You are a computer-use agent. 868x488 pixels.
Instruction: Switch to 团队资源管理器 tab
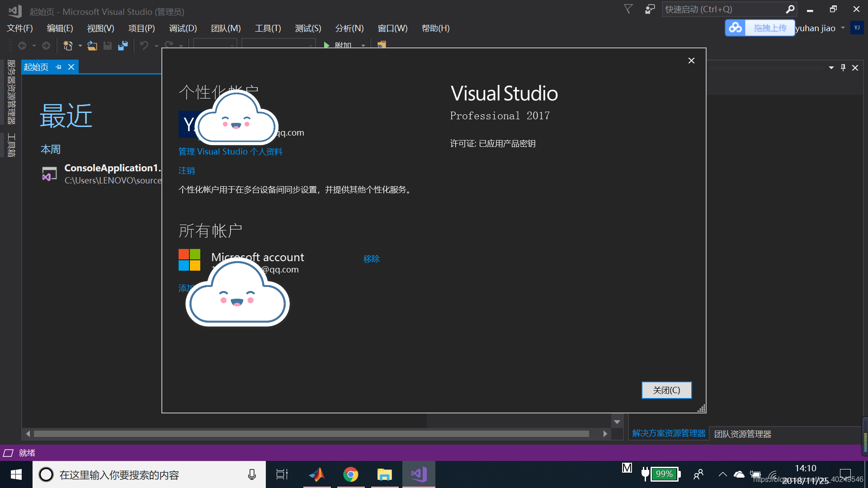[x=742, y=434]
